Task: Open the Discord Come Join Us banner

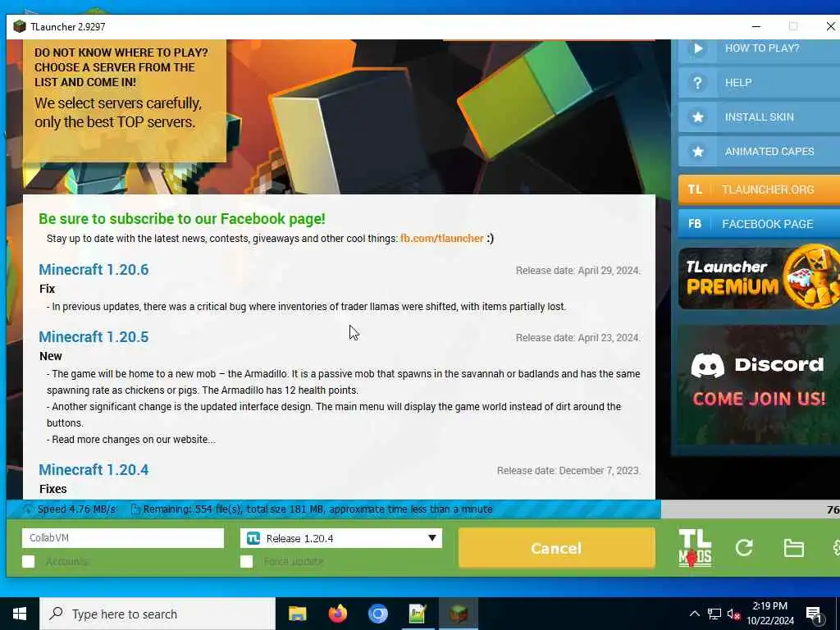Action: (759, 384)
